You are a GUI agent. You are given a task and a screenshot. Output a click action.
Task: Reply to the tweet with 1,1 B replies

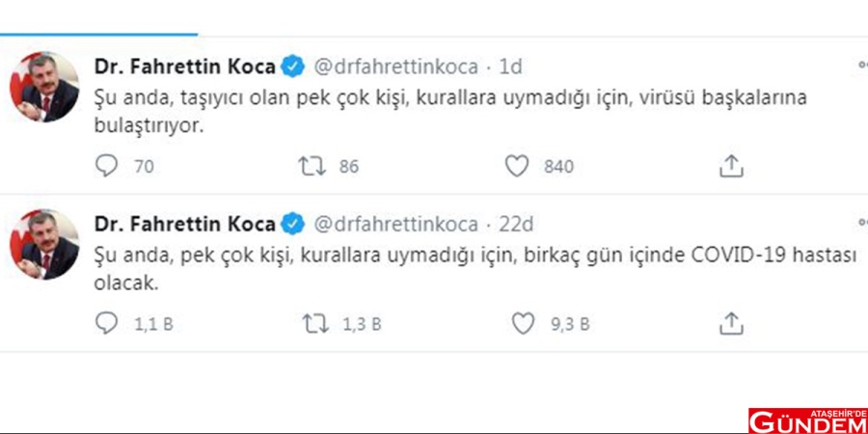pyautogui.click(x=107, y=324)
